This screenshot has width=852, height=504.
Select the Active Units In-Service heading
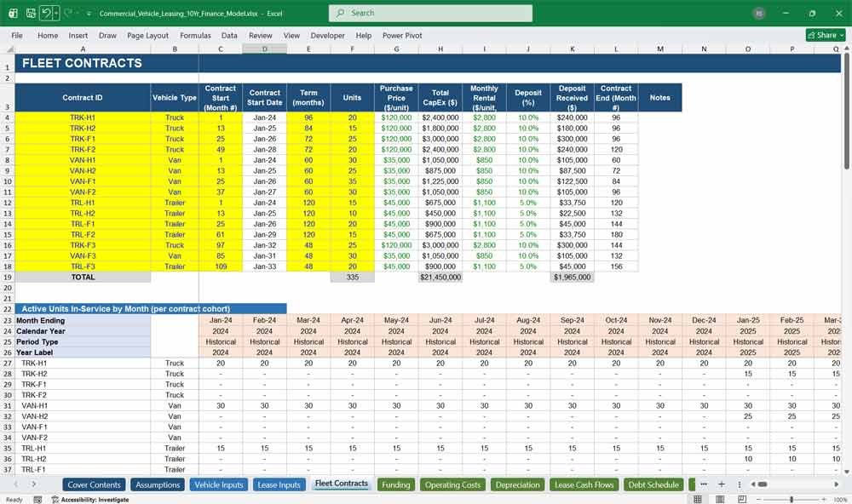point(151,308)
